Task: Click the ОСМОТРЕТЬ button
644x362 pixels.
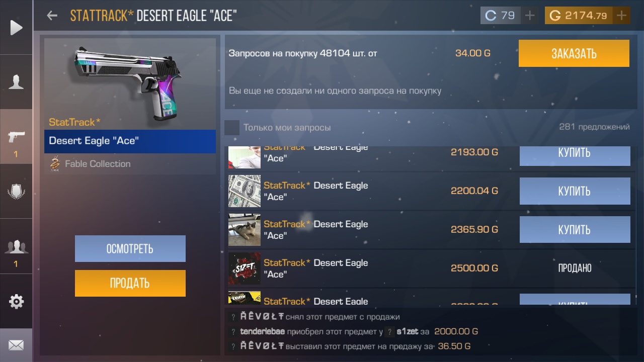Action: (130, 248)
